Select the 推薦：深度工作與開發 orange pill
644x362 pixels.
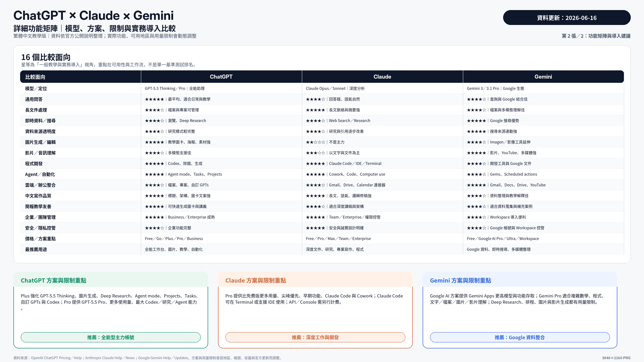coord(315,337)
